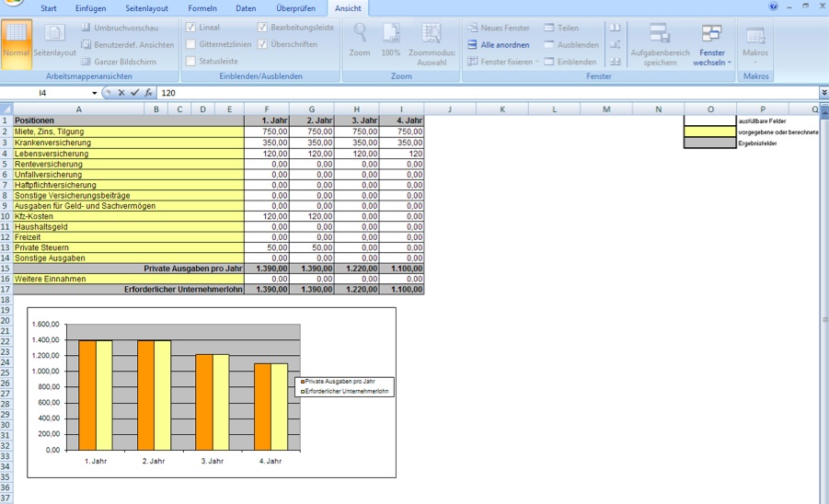Click Aufgabenbereich speichern icon
The width and height of the screenshot is (829, 504).
tap(660, 33)
